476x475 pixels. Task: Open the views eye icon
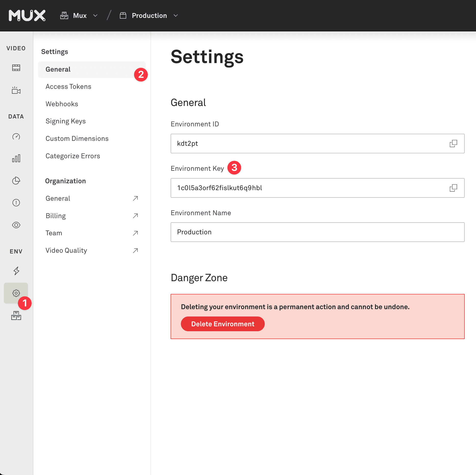pos(16,225)
